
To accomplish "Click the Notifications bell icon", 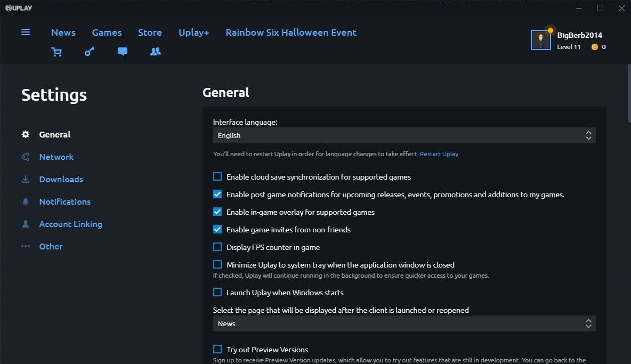I will 26,201.
